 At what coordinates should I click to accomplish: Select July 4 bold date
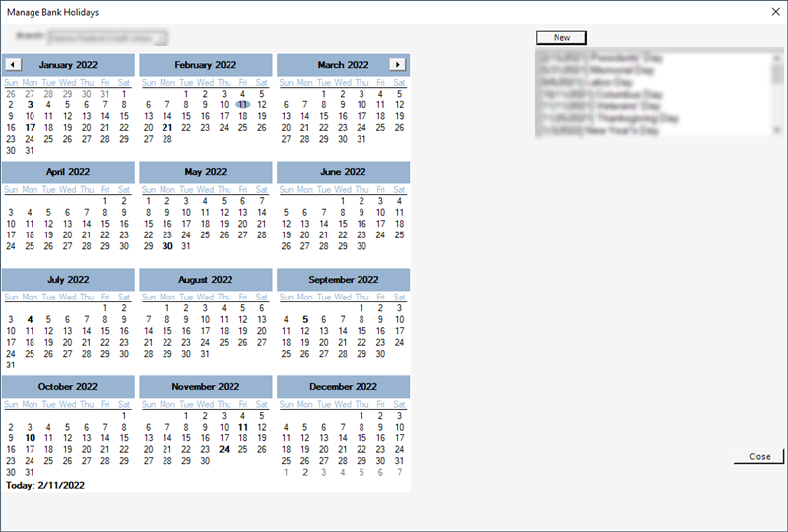click(x=30, y=320)
